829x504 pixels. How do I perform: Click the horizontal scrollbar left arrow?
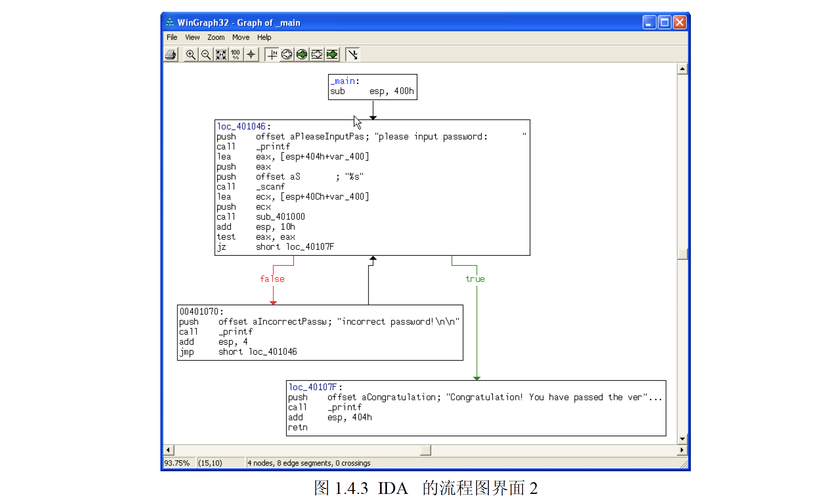coord(168,450)
